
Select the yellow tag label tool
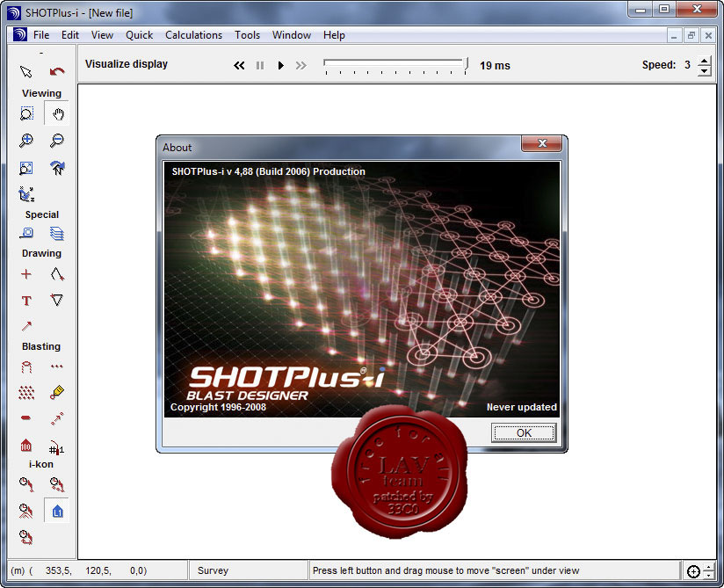point(57,392)
